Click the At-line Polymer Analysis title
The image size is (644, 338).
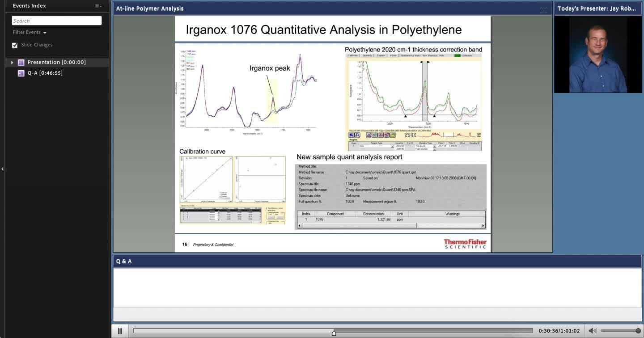point(150,8)
